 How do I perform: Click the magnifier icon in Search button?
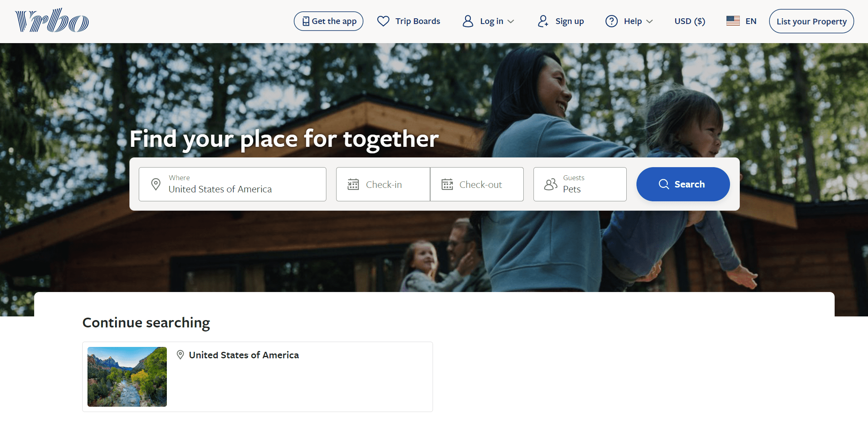click(664, 184)
